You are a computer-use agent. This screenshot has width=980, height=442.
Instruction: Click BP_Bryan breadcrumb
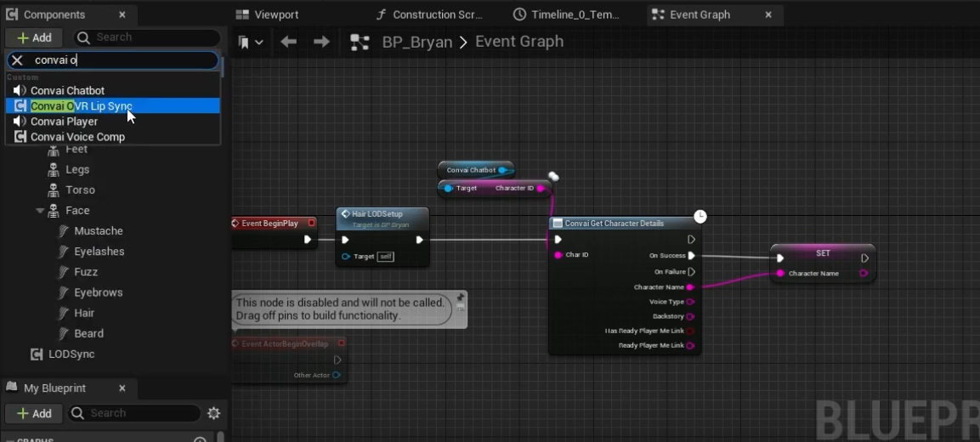tap(416, 42)
